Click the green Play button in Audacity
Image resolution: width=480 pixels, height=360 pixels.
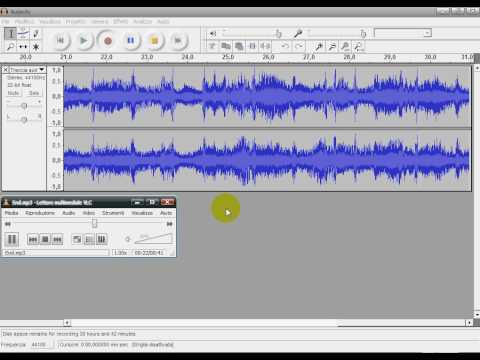tap(84, 41)
